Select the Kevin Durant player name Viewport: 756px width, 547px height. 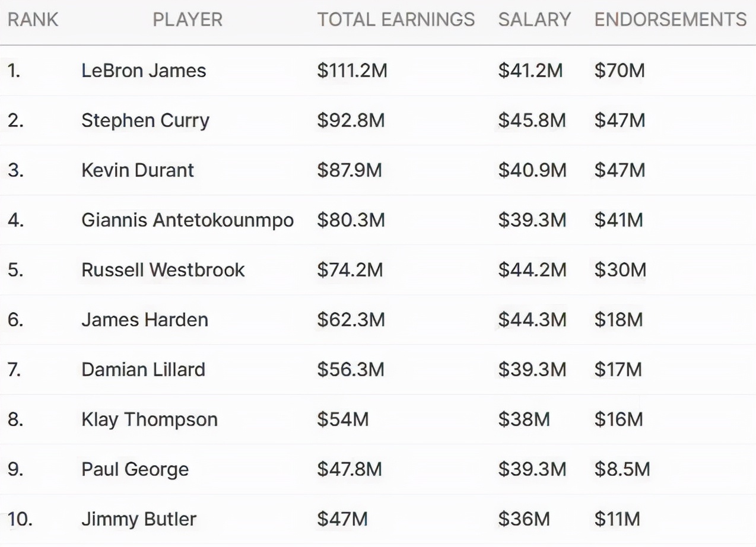(138, 170)
